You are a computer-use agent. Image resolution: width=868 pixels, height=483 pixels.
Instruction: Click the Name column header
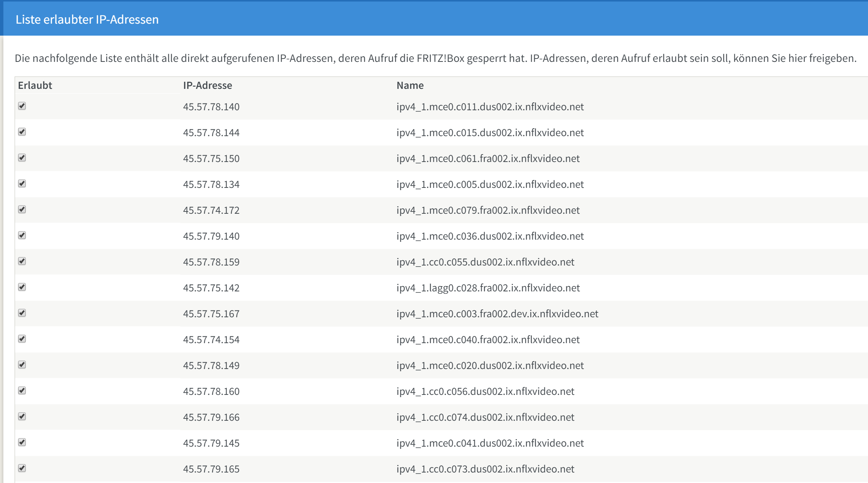click(410, 85)
